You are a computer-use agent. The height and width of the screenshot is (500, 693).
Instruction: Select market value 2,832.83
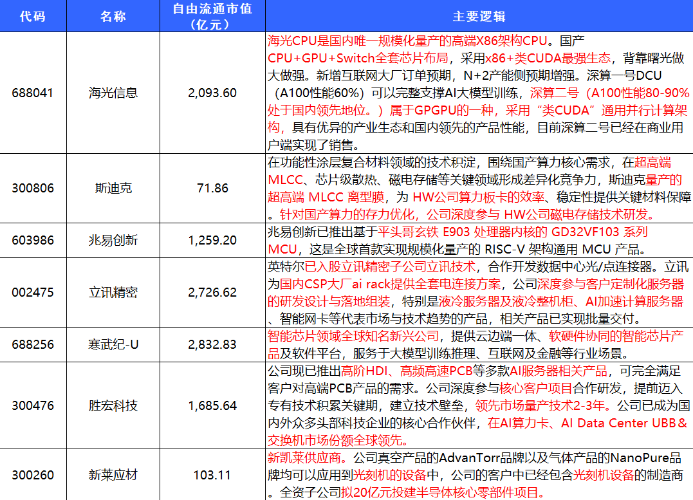click(x=213, y=345)
